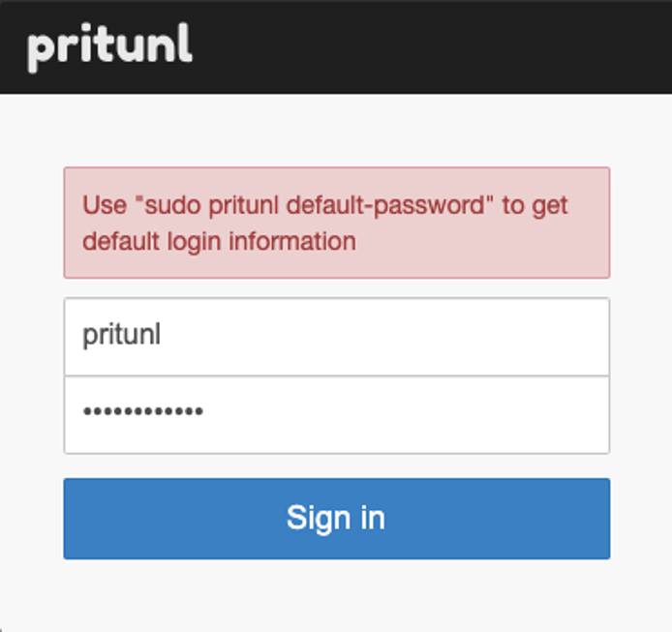Screen dimensions: 672x632
Task: Click the red default-password alert message
Action: tap(336, 223)
